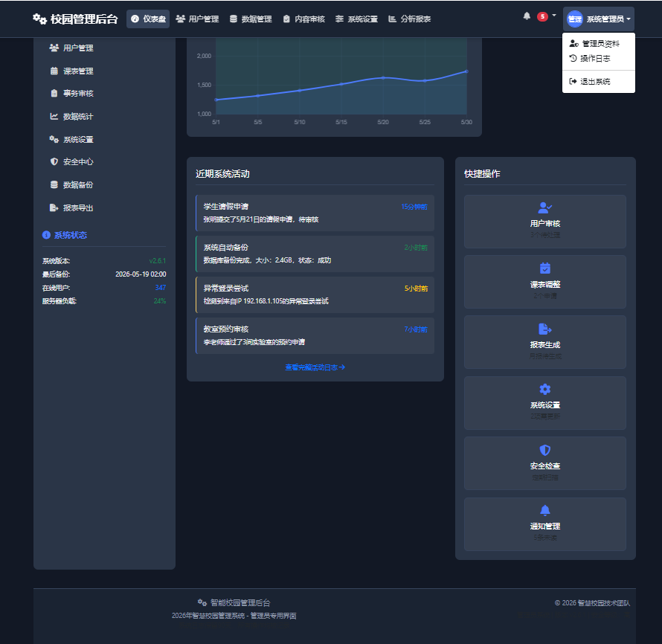This screenshot has width=662, height=644.
Task: Click the 安全检查 quick action card
Action: tap(545, 463)
